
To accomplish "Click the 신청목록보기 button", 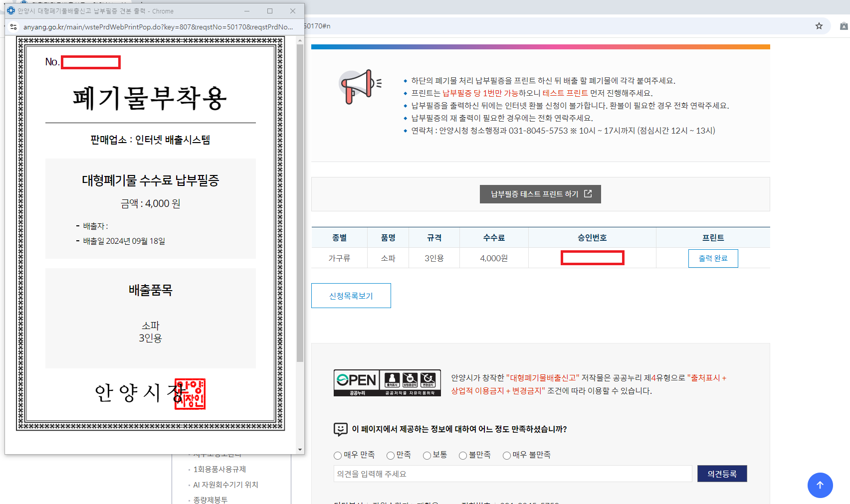I will 351,295.
